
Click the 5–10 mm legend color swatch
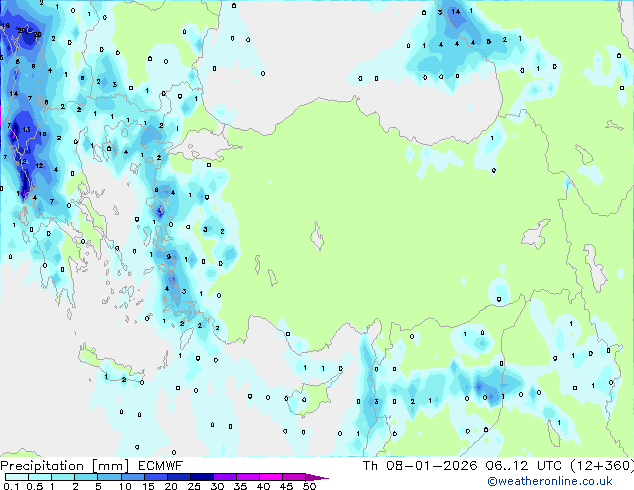coord(109,477)
